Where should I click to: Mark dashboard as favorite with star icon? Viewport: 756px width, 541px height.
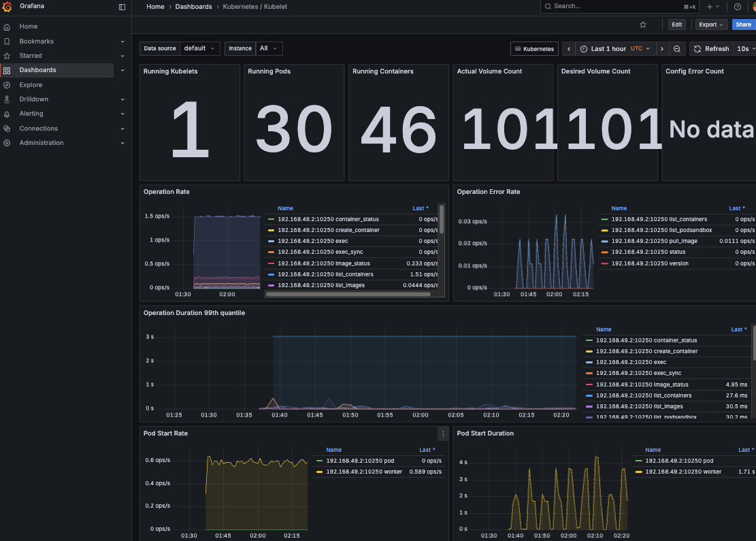tap(642, 24)
